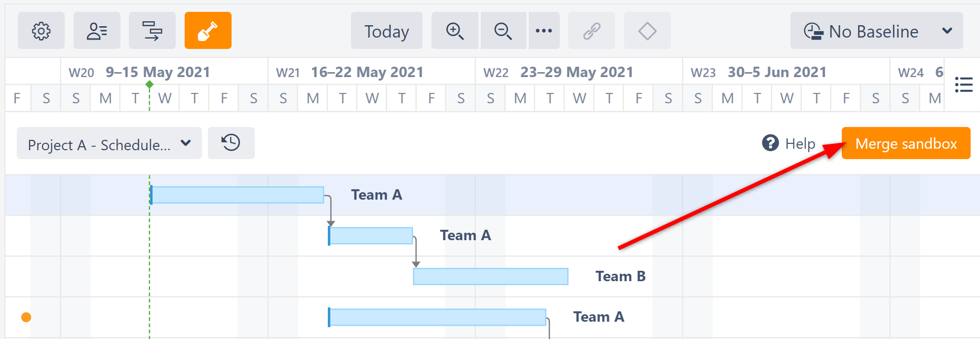The image size is (980, 339).
Task: Zoom in on the timeline
Action: pyautogui.click(x=455, y=31)
